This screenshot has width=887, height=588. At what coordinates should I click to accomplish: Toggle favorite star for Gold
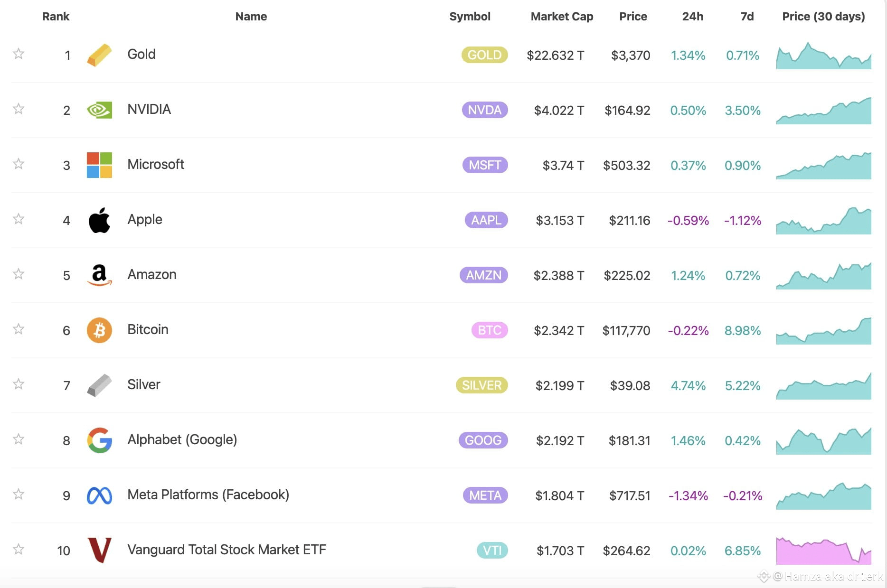click(19, 54)
